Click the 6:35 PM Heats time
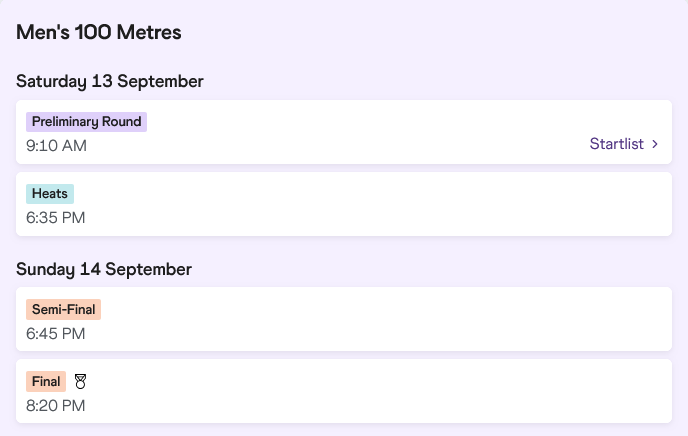688x436 pixels. coord(56,218)
